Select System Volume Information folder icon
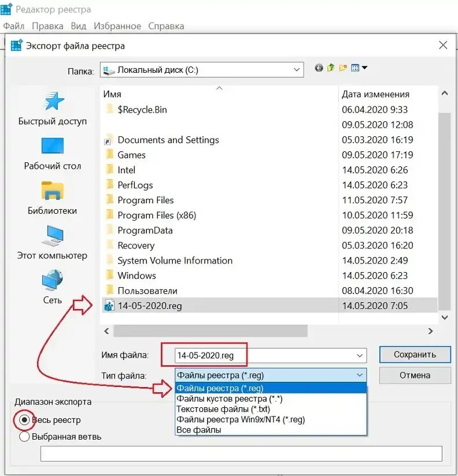This screenshot has width=458, height=476. pos(109,260)
